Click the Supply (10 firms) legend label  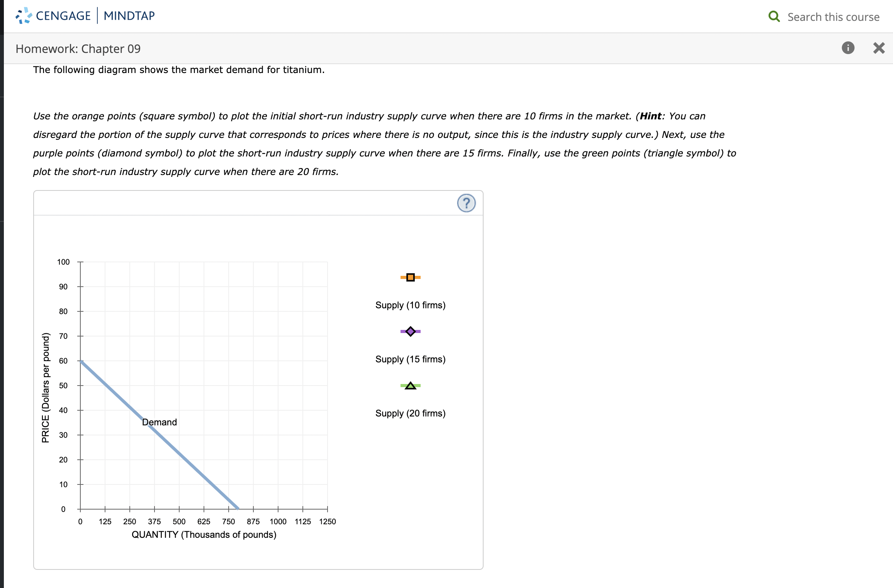tap(410, 305)
